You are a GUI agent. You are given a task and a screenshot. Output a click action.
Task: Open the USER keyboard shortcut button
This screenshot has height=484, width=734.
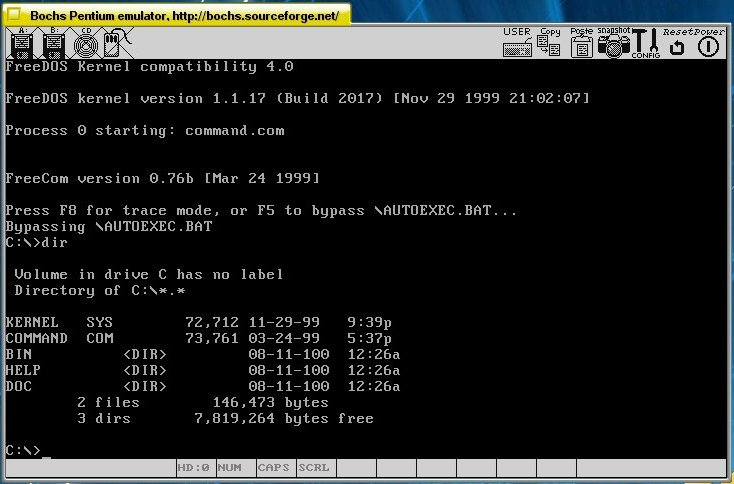click(x=517, y=42)
